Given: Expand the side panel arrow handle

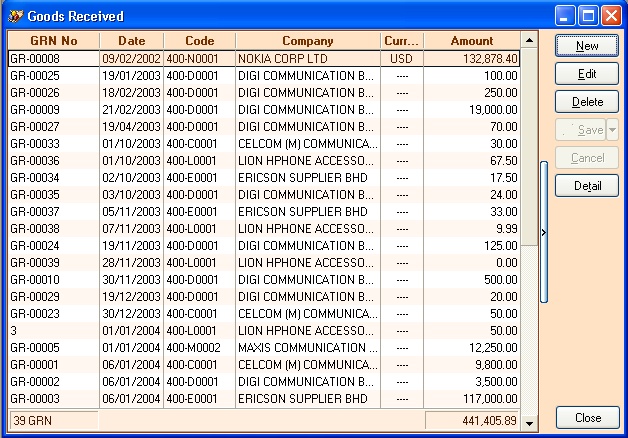Looking at the screenshot, I should click(x=543, y=232).
